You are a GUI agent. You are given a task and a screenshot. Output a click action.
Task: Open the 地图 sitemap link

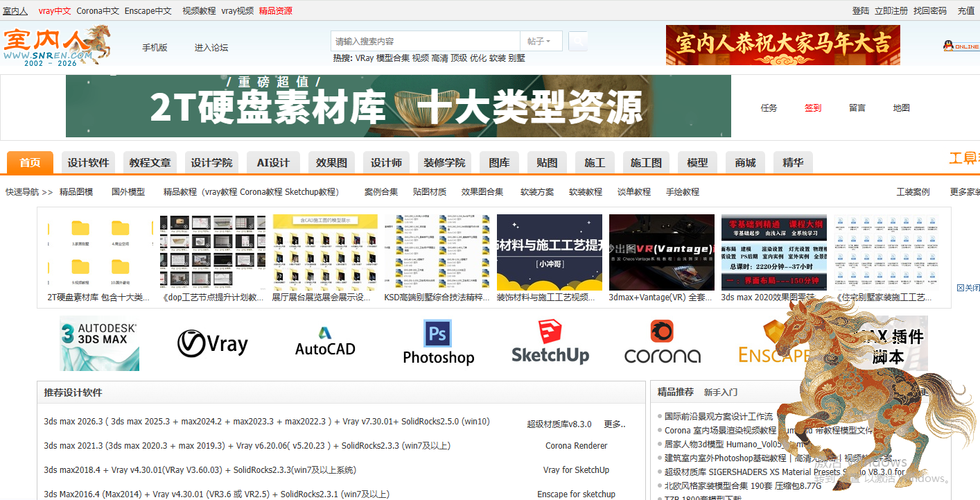pos(902,108)
